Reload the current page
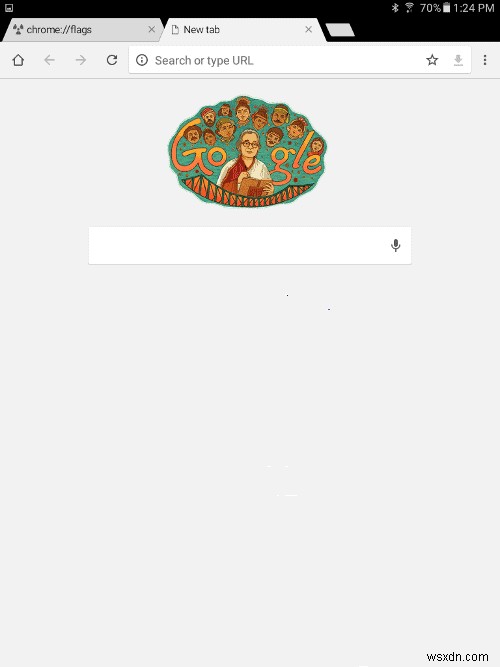500x667 pixels. tap(112, 60)
